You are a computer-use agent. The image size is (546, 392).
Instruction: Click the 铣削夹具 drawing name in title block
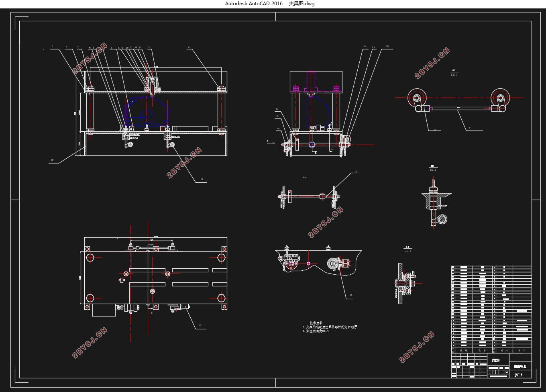coord(520,366)
